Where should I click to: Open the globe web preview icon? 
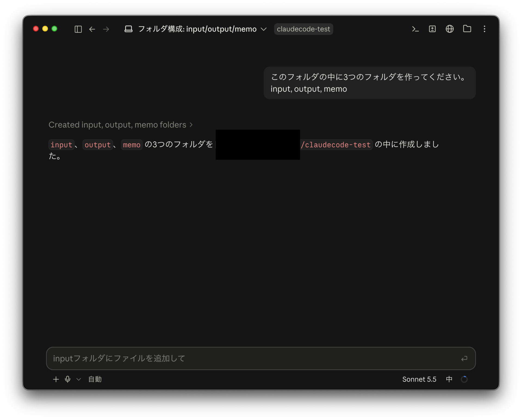(x=450, y=29)
